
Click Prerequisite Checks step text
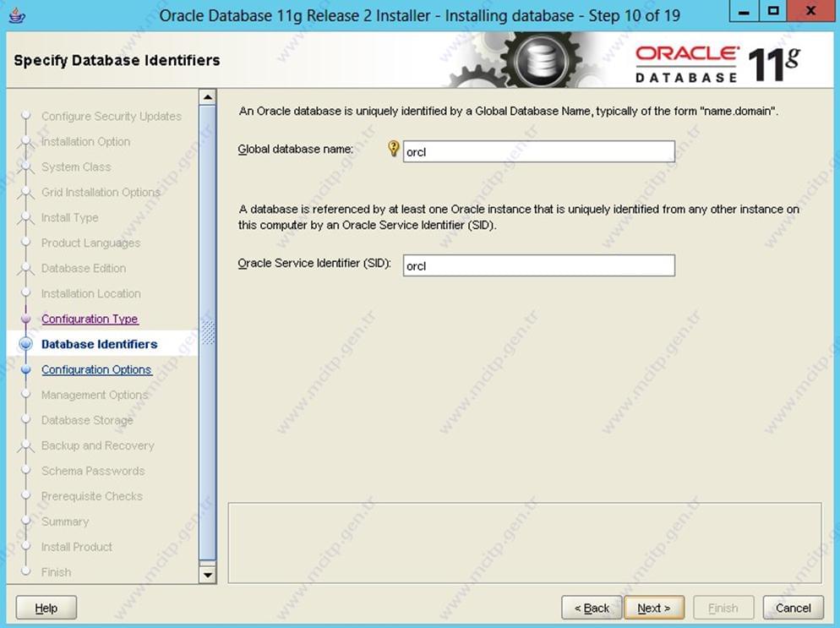click(91, 496)
